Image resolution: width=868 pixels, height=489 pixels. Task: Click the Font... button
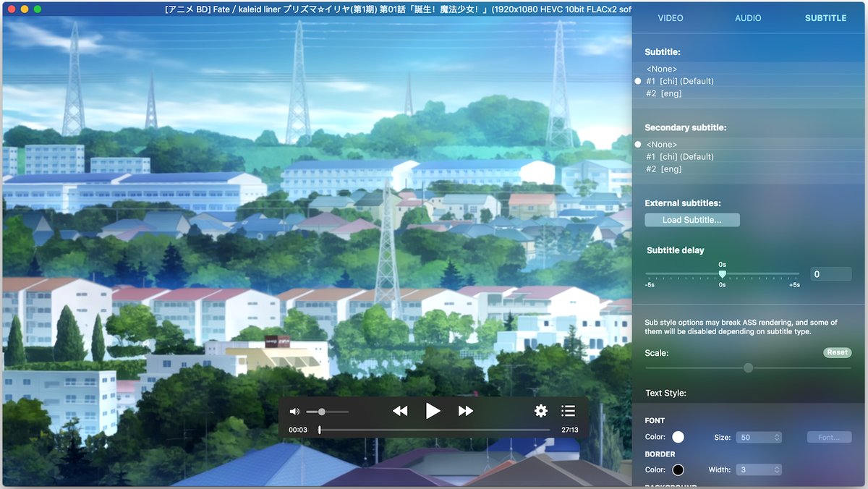click(829, 438)
